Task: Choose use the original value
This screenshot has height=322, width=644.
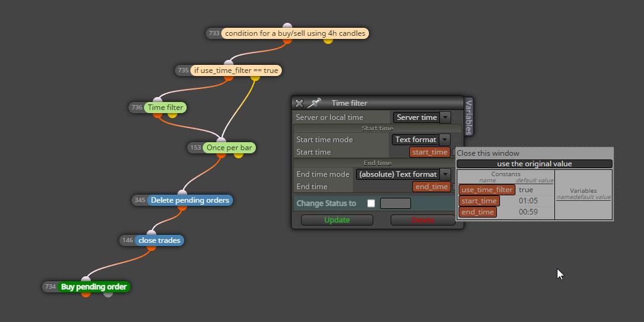Action: [535, 164]
